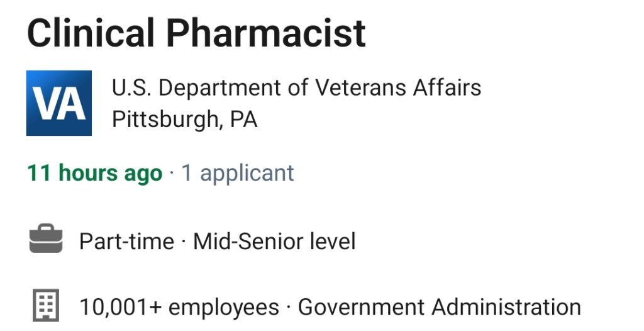Click the briefcase job type icon
This screenshot has width=644, height=331.
46,238
